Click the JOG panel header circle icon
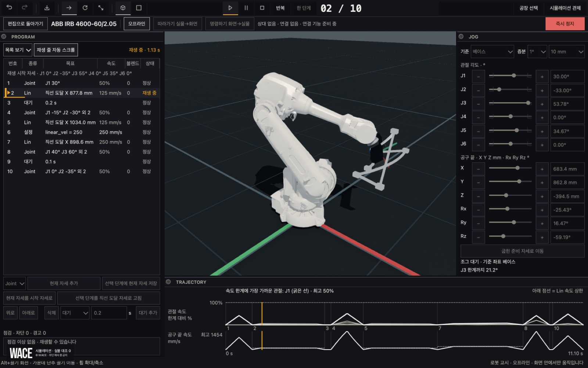Viewport: 588px width, 368px height. pyautogui.click(x=461, y=36)
